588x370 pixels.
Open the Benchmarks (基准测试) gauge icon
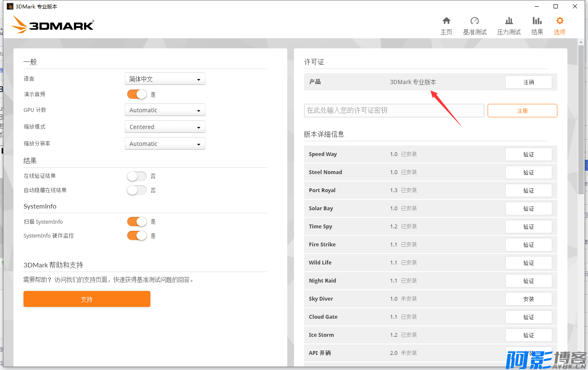[x=475, y=21]
